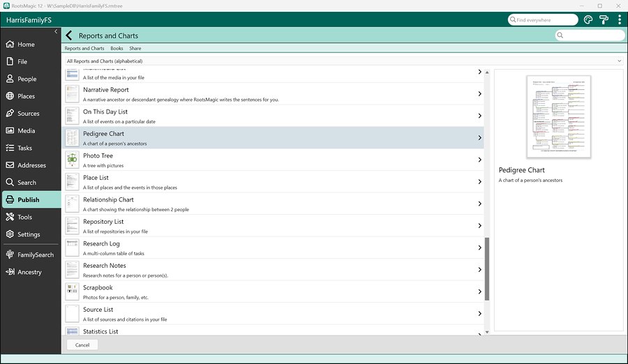The height and width of the screenshot is (364, 628).
Task: Open FamilySearch tree icon
Action: (x=10, y=255)
